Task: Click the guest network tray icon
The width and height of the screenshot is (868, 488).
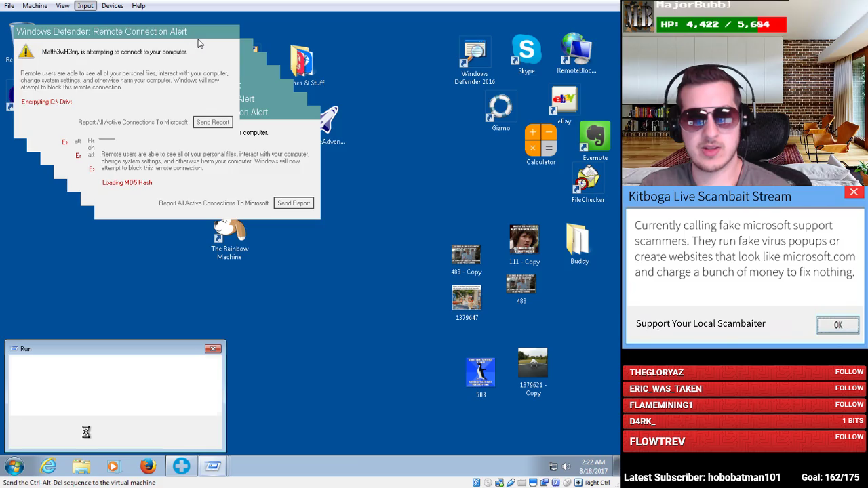Action: (553, 466)
